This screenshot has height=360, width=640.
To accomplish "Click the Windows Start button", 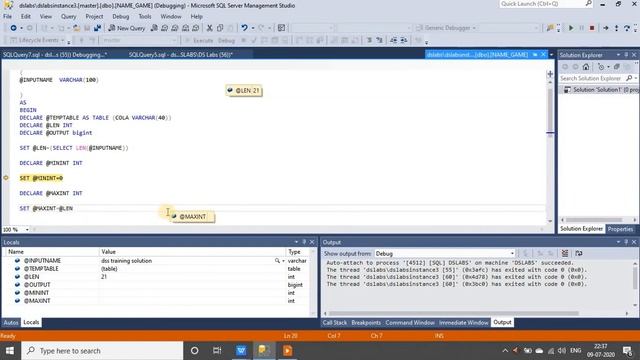I will pyautogui.click(x=10, y=351).
